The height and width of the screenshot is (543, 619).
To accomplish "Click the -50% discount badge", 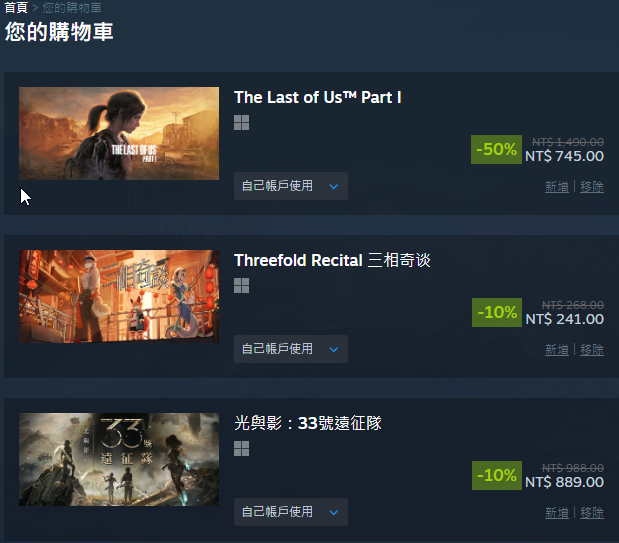I will 496,149.
